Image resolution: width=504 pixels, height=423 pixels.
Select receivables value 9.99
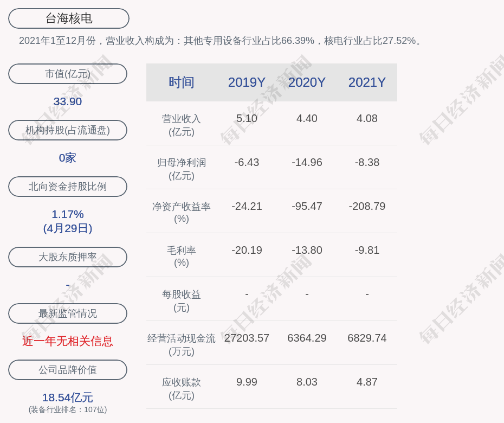[x=247, y=382]
